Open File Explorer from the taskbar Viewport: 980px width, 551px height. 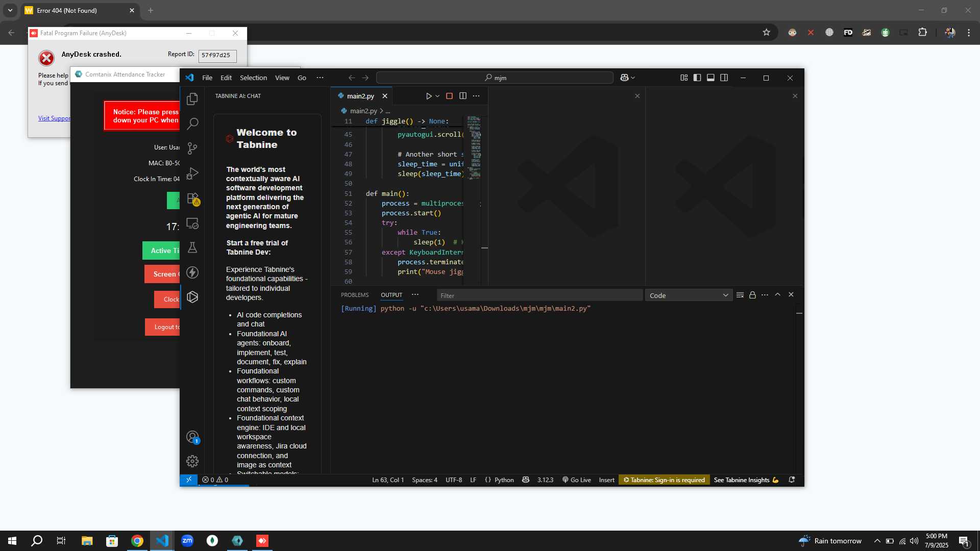(x=87, y=541)
